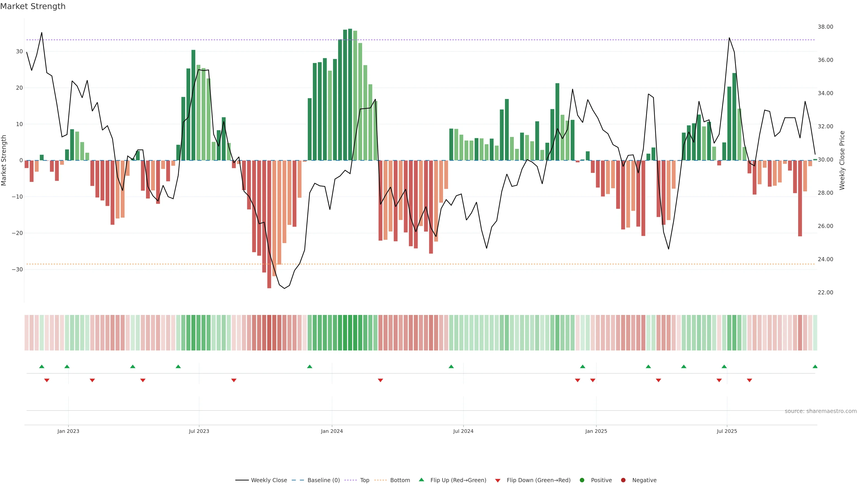The width and height of the screenshot is (868, 488).
Task: Click the Weekly Close Price axis title
Action: pos(842,160)
